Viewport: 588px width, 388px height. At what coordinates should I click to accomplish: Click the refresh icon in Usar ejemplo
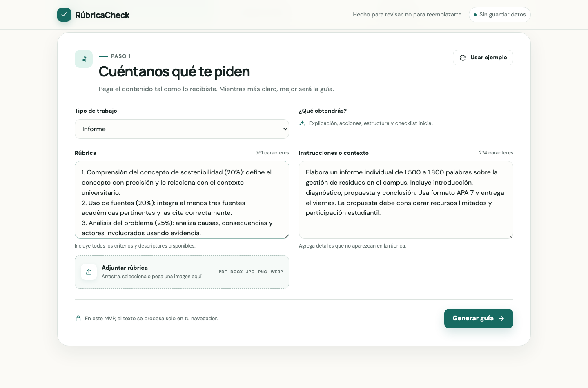click(463, 58)
